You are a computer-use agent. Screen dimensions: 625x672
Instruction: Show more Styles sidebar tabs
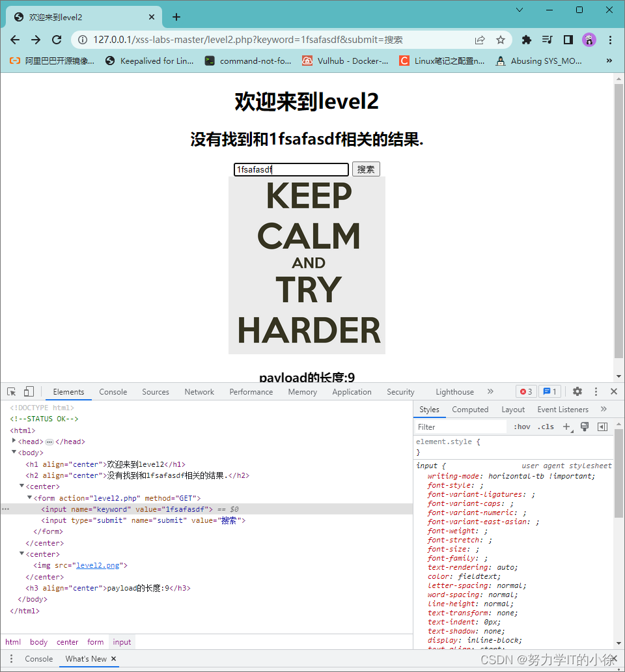pos(604,410)
